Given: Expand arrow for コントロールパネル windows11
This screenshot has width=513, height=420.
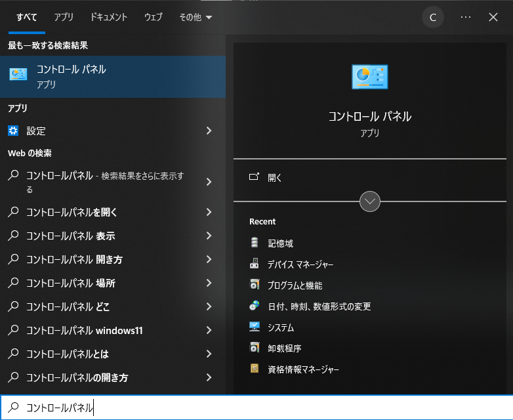Looking at the screenshot, I should (x=209, y=330).
